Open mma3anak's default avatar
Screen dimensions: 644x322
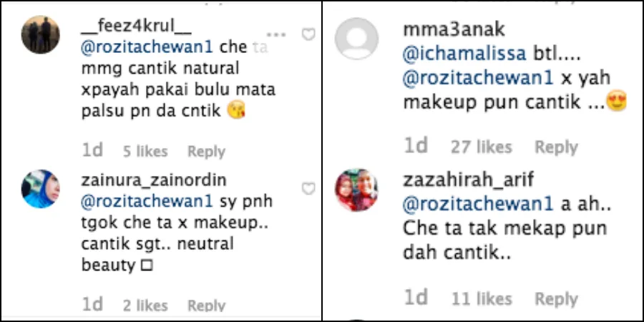tap(356, 39)
